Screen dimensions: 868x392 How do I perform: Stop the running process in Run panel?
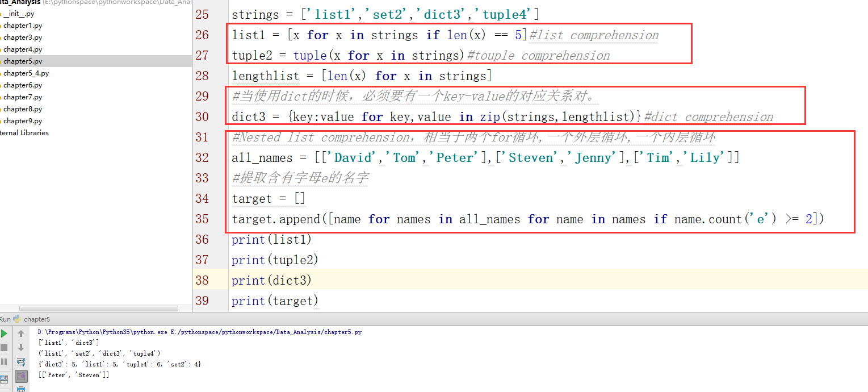pos(4,348)
